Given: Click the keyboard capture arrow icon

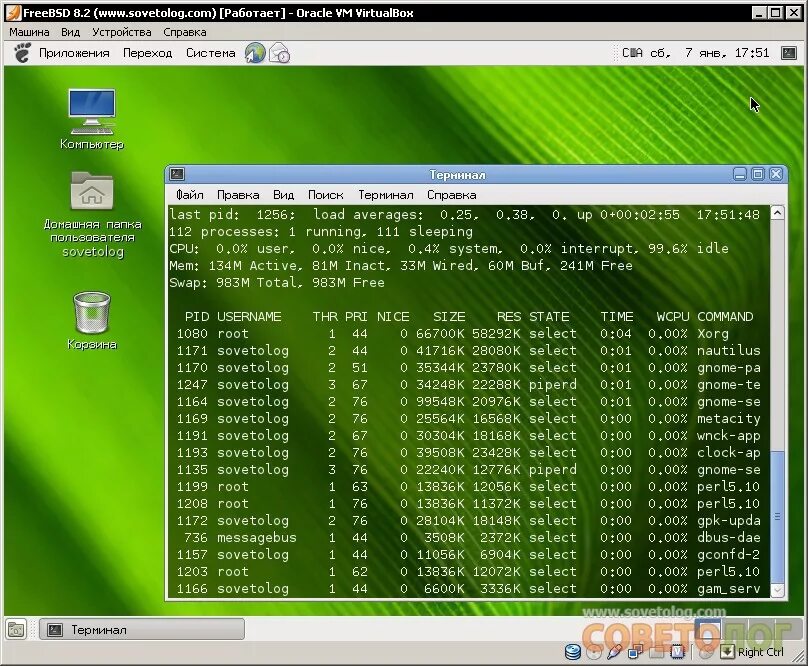Looking at the screenshot, I should pos(727,652).
